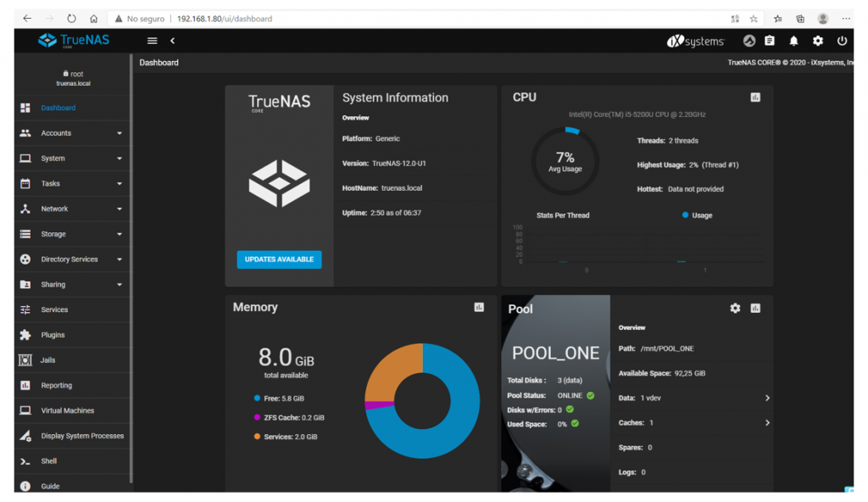The height and width of the screenshot is (502, 868).
Task: Click the sidebar scrollbar
Action: [x=131, y=269]
